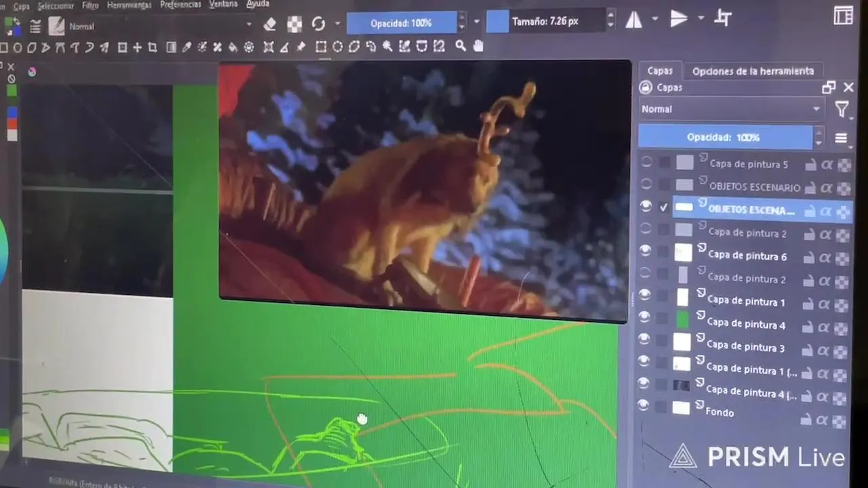868x488 pixels.
Task: Select the Gradient tool
Action: click(x=172, y=47)
